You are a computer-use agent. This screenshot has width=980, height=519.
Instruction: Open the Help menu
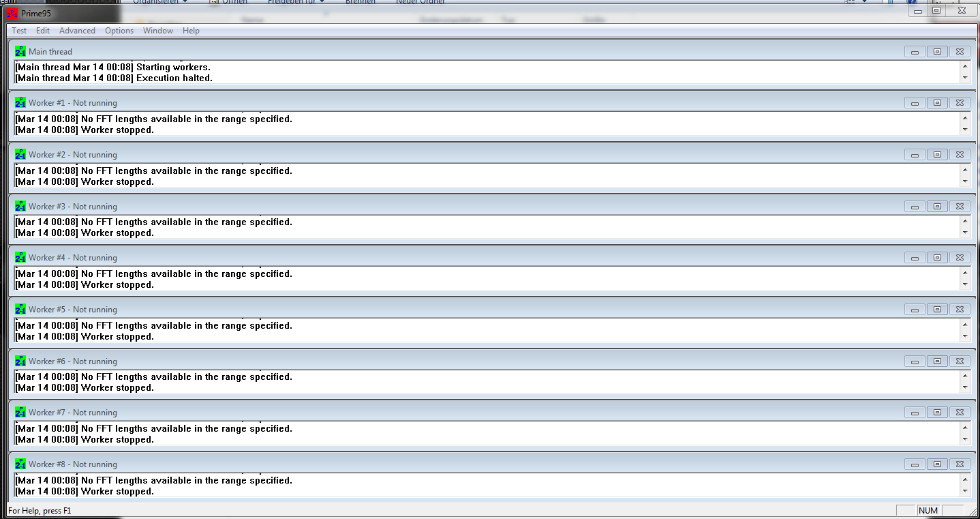coord(191,31)
